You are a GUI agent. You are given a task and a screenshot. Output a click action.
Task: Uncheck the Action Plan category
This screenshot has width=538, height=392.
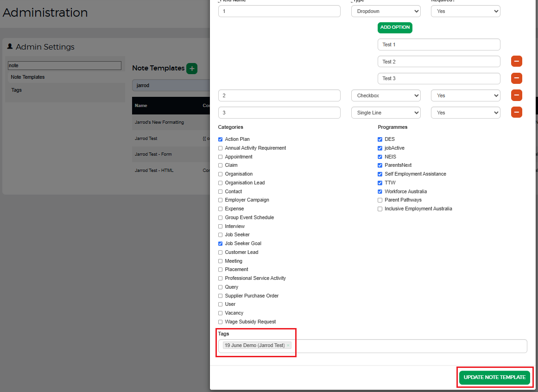[220, 139]
